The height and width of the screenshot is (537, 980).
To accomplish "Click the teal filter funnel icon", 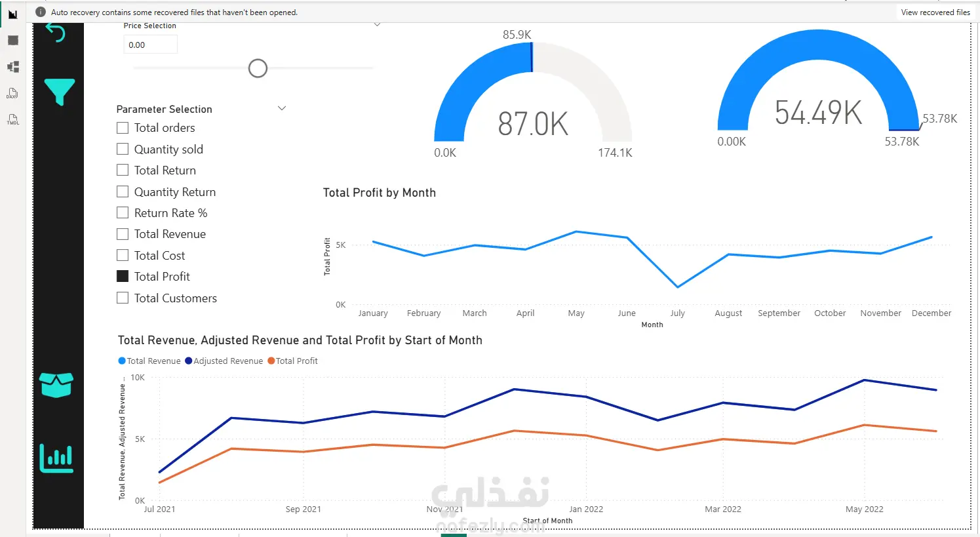I will (60, 92).
